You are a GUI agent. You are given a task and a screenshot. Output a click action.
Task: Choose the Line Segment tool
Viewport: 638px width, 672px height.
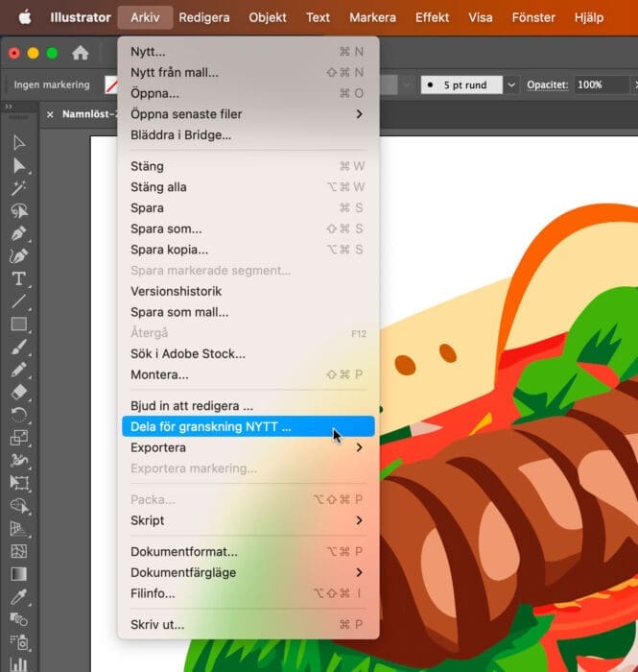[19, 301]
